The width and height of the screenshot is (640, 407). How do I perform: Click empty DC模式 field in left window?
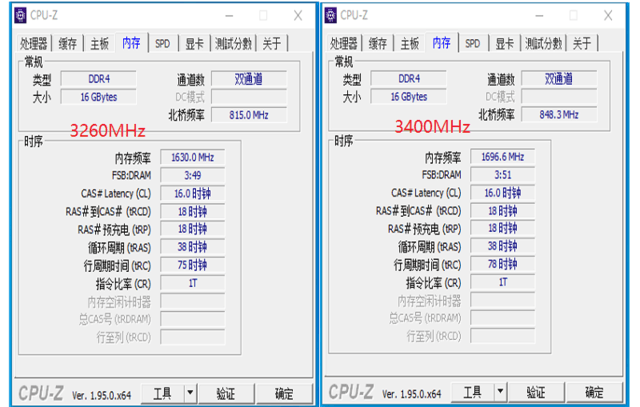coord(249,97)
